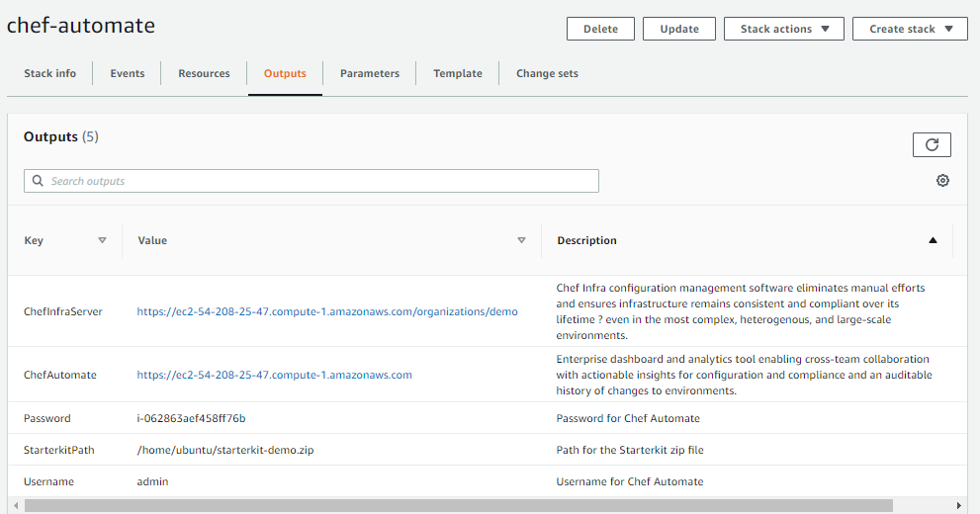Toggle Description column sort arrow

(x=932, y=240)
